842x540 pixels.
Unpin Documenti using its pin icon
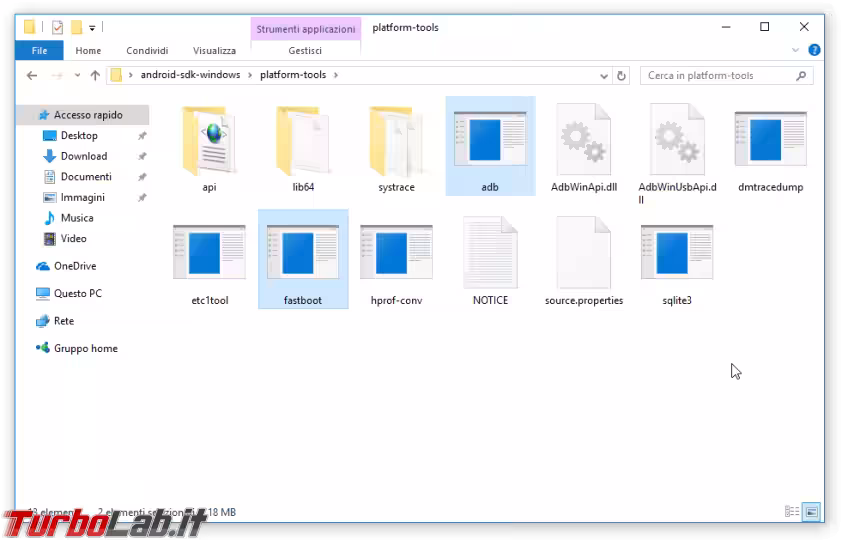[142, 177]
